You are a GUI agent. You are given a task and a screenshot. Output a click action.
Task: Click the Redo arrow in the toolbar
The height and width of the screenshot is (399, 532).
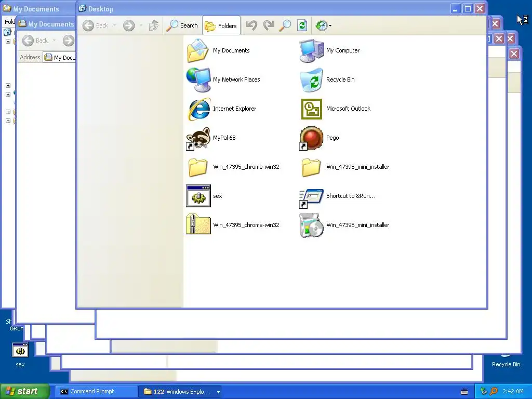[269, 25]
